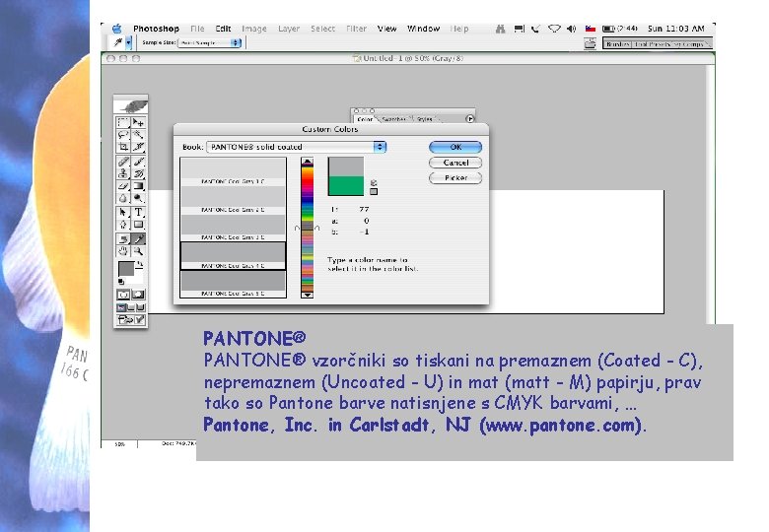Image resolution: width=769 pixels, height=532 pixels.
Task: Choose PANTONE Cool Gray 1 C swatch
Action: coord(233,171)
